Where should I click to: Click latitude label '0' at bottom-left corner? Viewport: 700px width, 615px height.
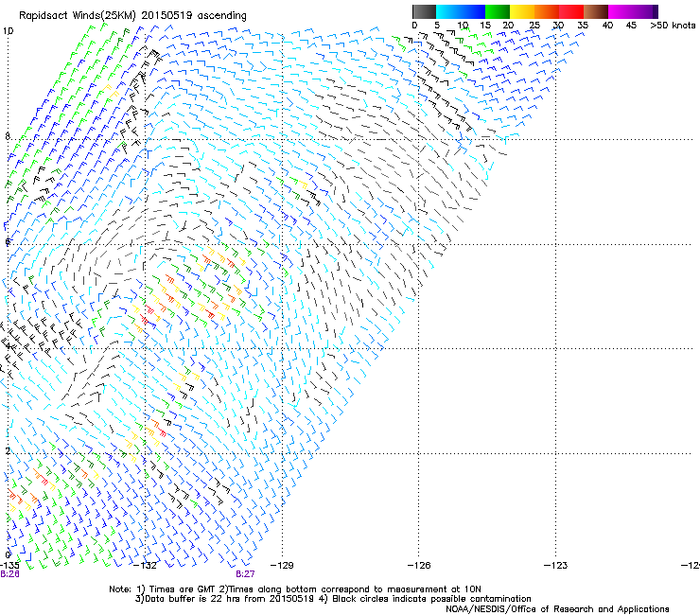point(8,555)
